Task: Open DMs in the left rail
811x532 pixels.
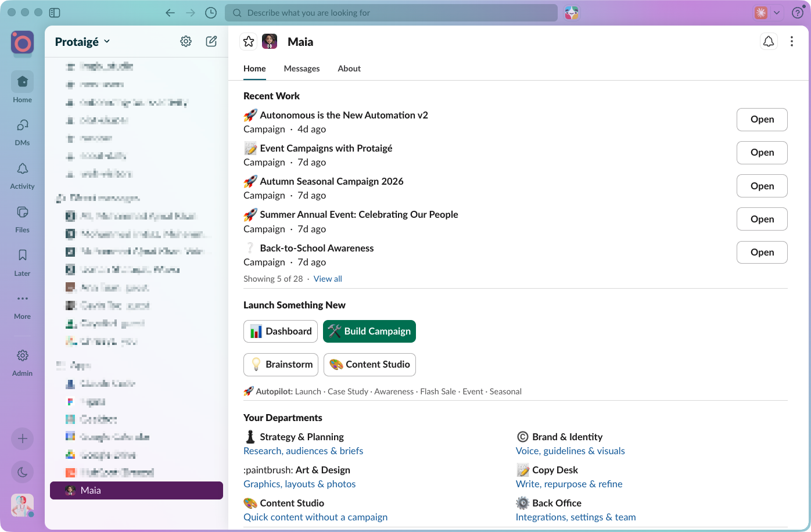Action: (22, 131)
